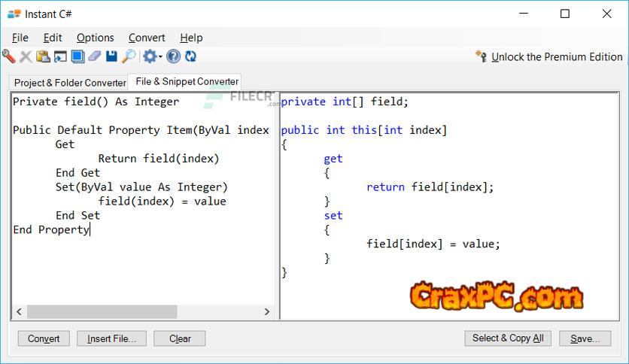Viewport: 629px width, 364px height.
Task: Switch to Project & Folder Converter tab
Action: click(x=70, y=83)
